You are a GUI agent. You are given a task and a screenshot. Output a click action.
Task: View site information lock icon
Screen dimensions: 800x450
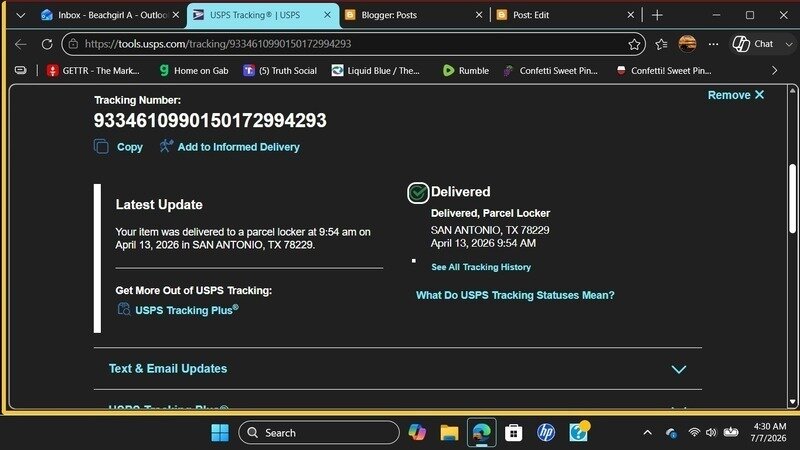pyautogui.click(x=73, y=44)
